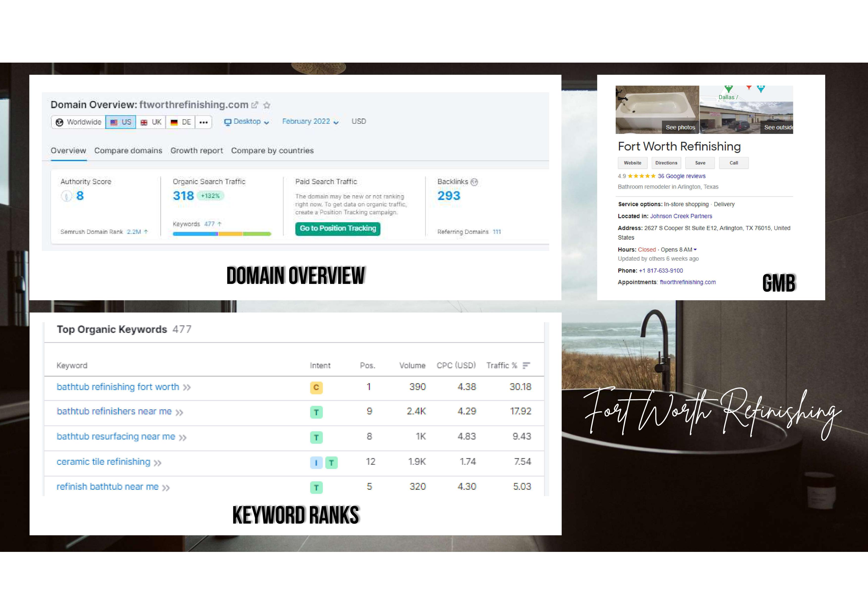Click the Authority Score gauge icon
This screenshot has width=868, height=614.
point(66,196)
